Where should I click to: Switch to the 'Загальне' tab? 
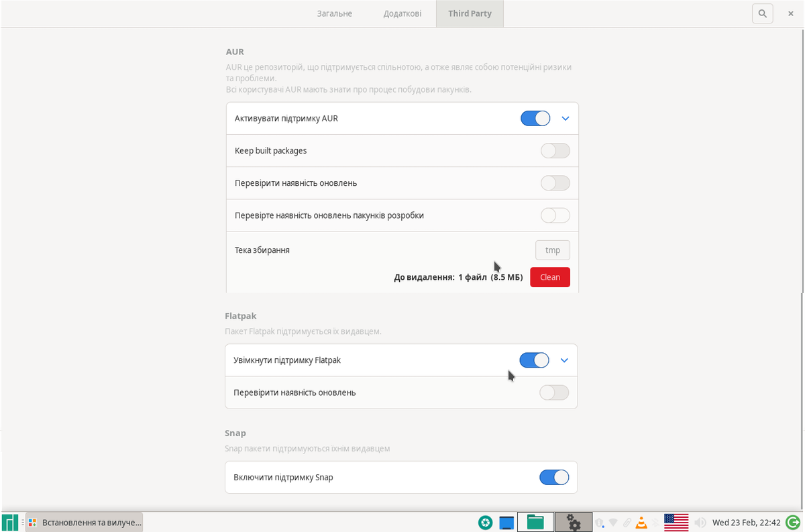335,13
